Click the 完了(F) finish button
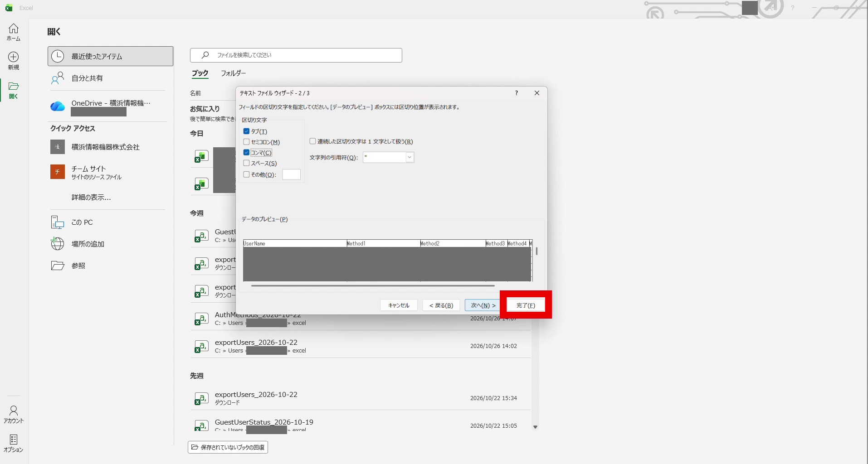Image resolution: width=868 pixels, height=464 pixels. (x=526, y=305)
